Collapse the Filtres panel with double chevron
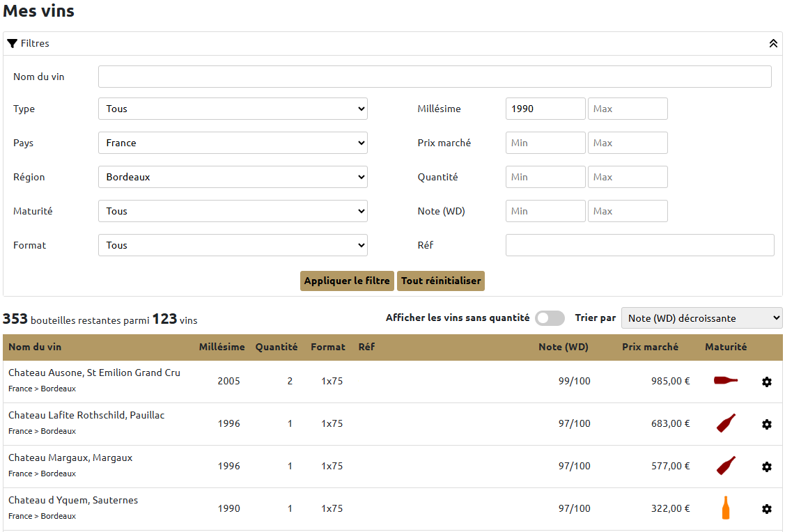 [773, 44]
